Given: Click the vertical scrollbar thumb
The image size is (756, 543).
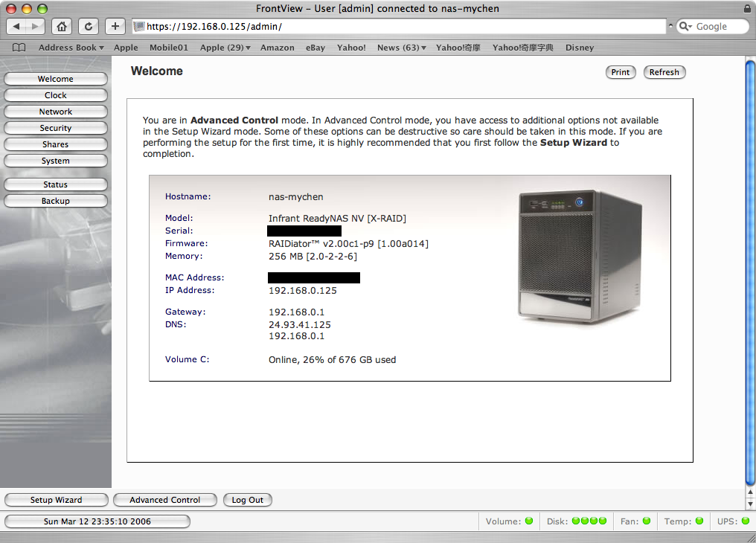Looking at the screenshot, I should click(750, 272).
